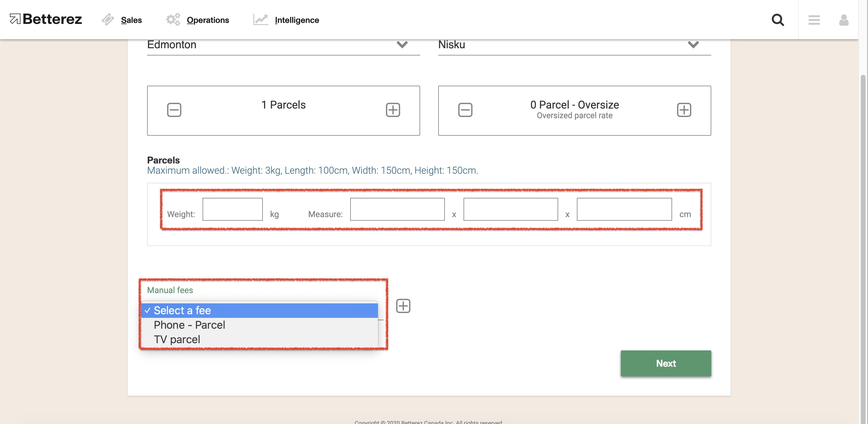Viewport: 868px width, 424px height.
Task: Open the Intelligence menu
Action: (297, 19)
